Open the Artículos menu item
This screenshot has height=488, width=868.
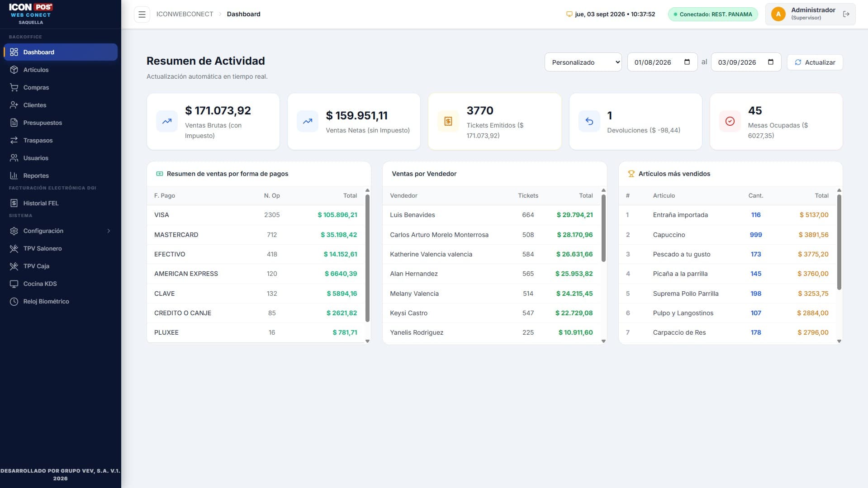tap(61, 70)
